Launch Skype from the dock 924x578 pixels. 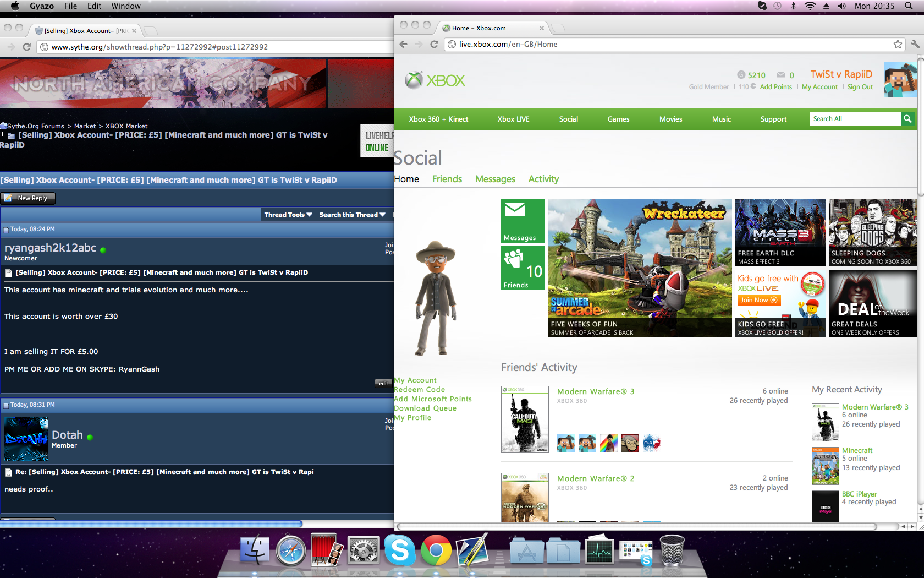400,550
